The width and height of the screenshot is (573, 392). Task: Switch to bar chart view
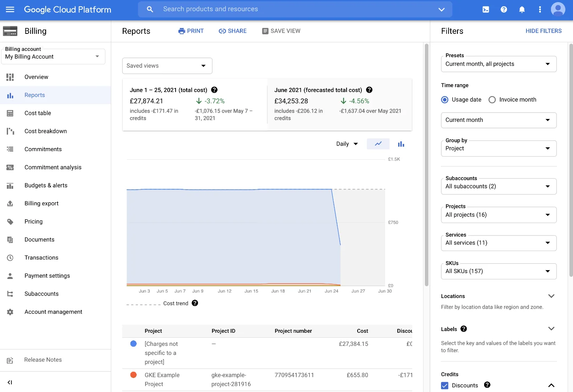click(401, 144)
